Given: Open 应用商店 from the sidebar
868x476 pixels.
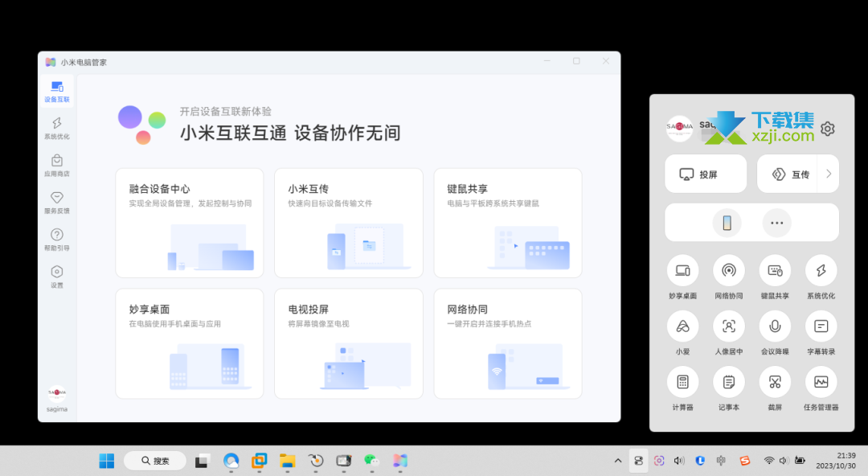Looking at the screenshot, I should click(57, 165).
